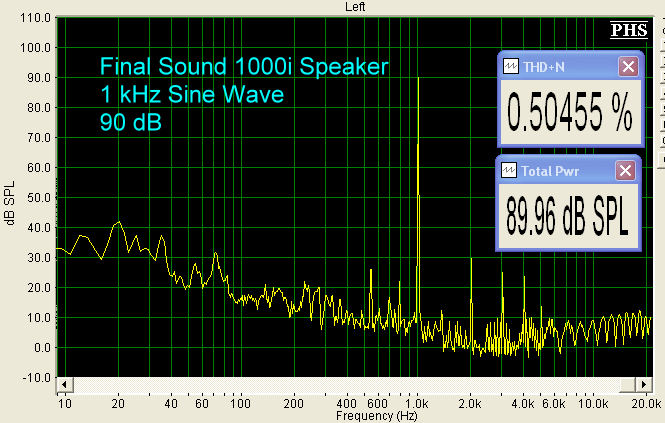The image size is (665, 423).
Task: Click the Total Pwr window title bar
Action: tap(568, 171)
